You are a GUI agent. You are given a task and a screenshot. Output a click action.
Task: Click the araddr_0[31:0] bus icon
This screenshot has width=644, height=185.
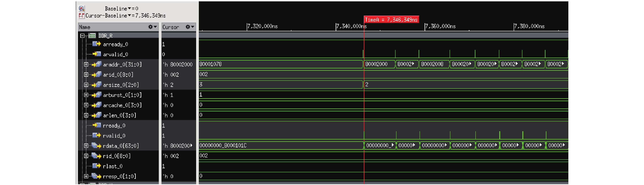pos(96,65)
